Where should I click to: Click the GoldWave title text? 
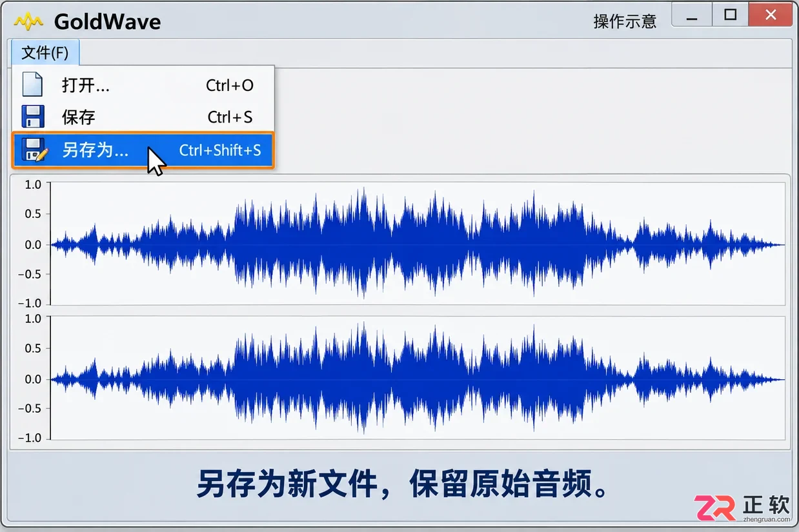(x=107, y=22)
